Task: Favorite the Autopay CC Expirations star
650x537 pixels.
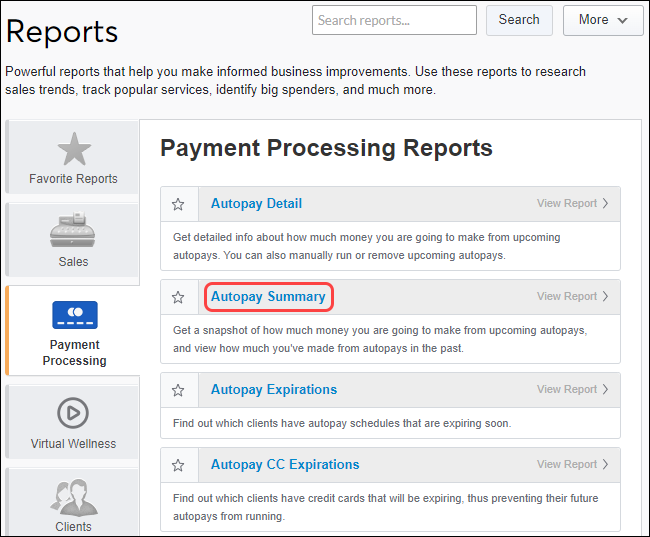Action: point(178,465)
